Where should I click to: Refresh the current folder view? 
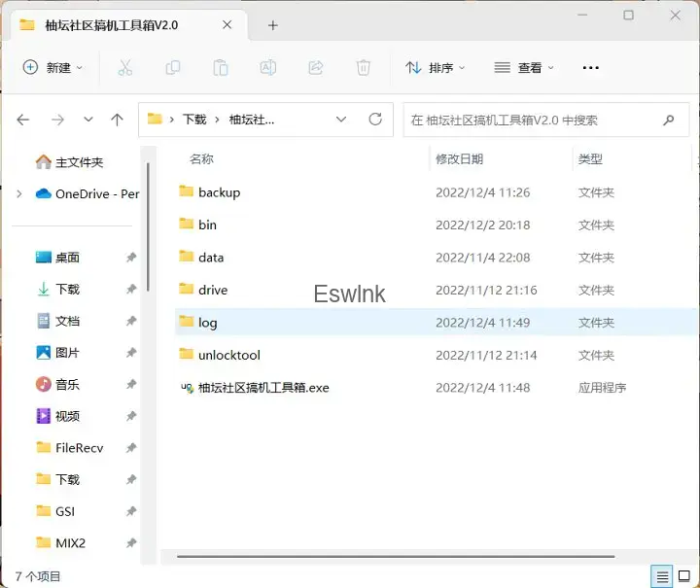375,120
